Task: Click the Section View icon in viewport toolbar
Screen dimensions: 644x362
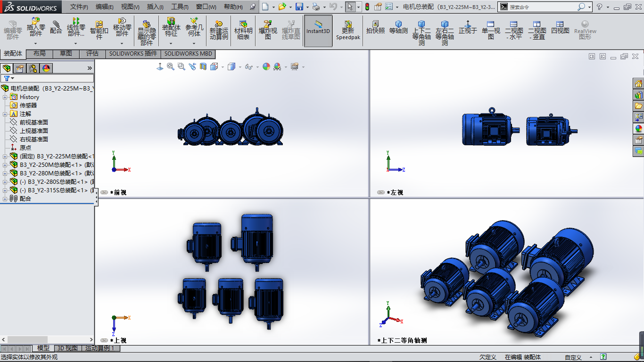Action: click(x=203, y=67)
